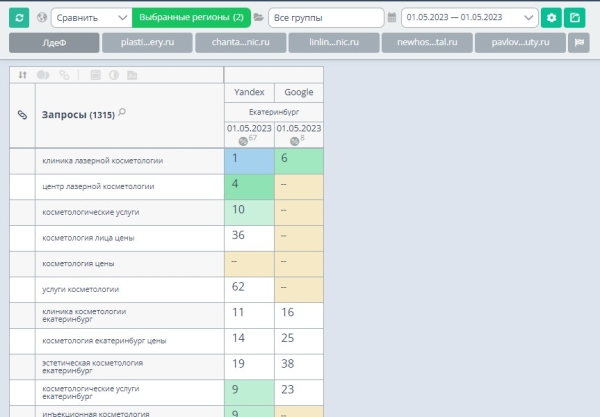Click the half-circle contrast icon in table toolbar
600x417 pixels.
[113, 75]
